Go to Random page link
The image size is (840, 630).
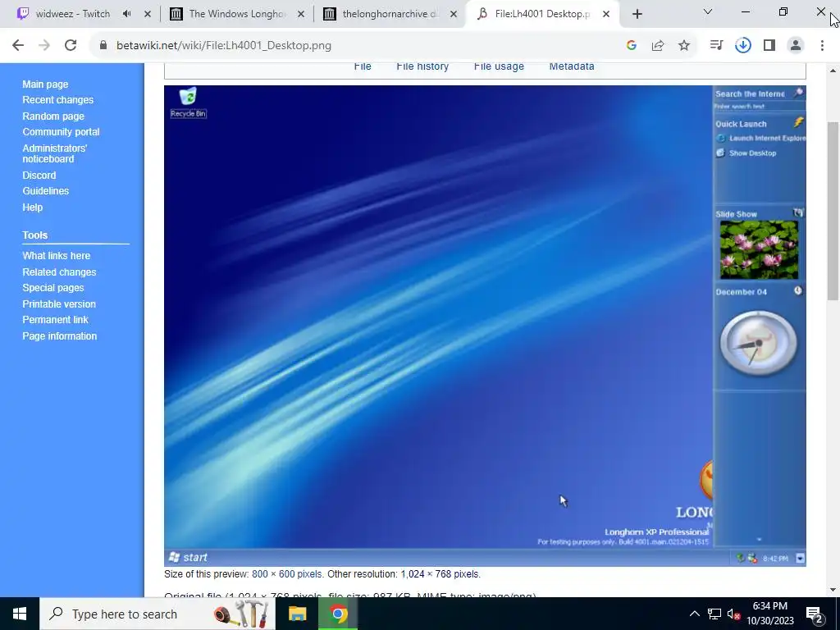53,116
